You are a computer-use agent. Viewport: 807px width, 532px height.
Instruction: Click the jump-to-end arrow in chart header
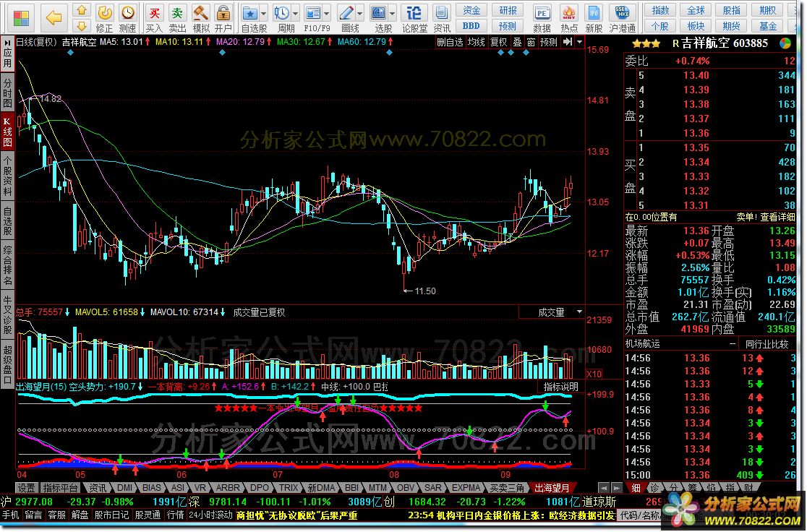(568, 42)
